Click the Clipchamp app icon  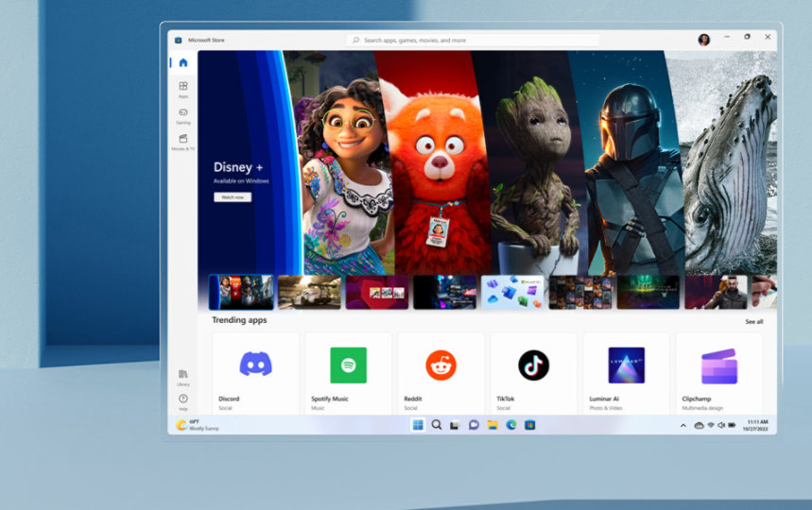(719, 365)
